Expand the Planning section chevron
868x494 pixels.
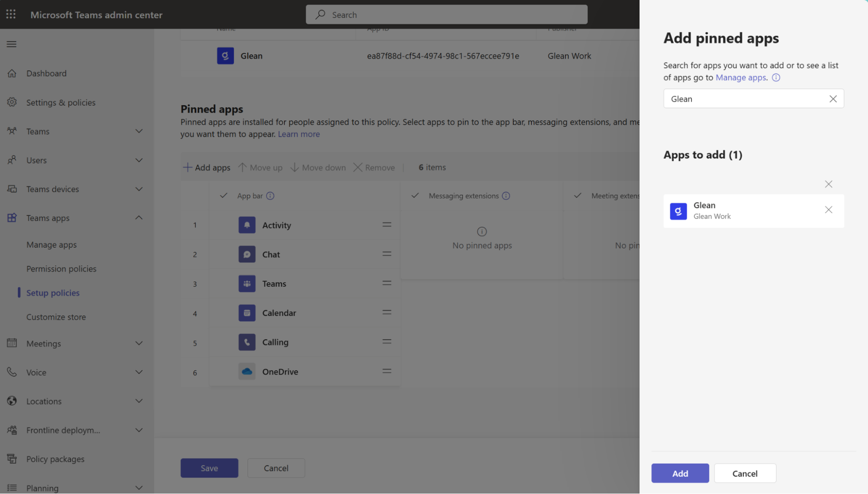(x=139, y=487)
